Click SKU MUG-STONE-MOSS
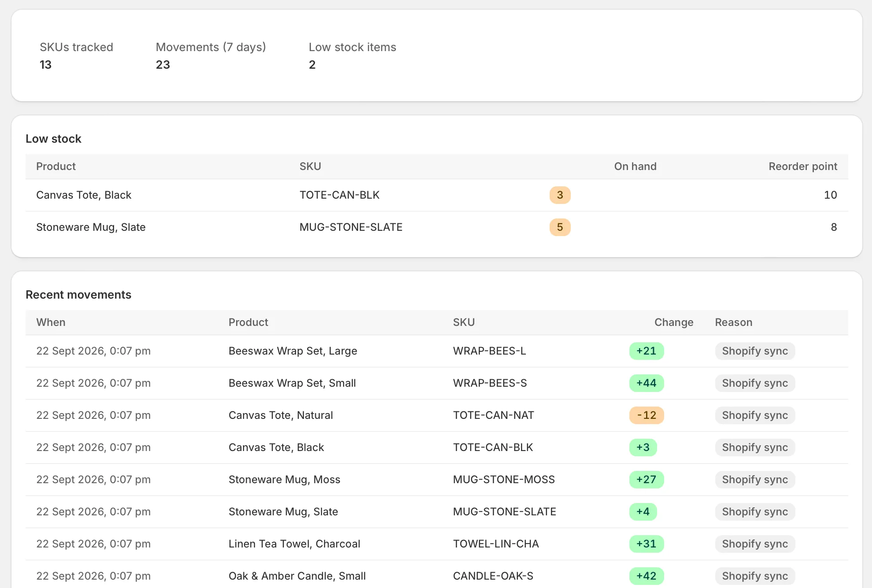The image size is (872, 588). [x=504, y=480]
